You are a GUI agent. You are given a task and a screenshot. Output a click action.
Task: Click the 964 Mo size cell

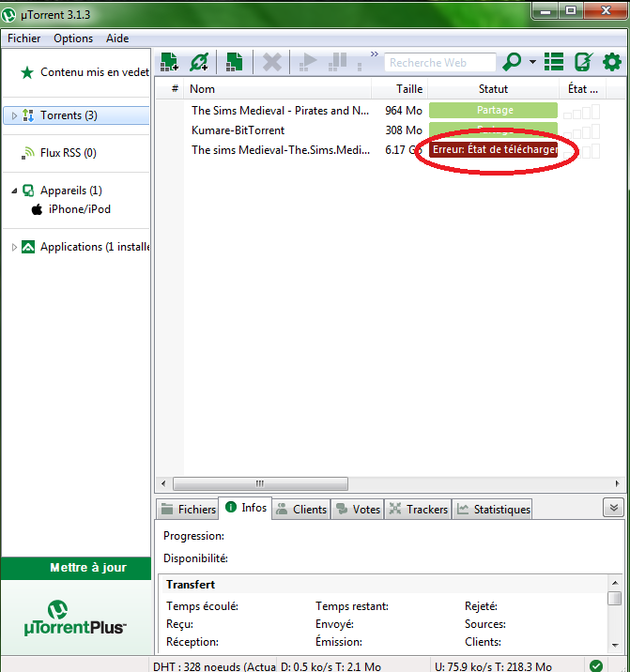pos(404,111)
